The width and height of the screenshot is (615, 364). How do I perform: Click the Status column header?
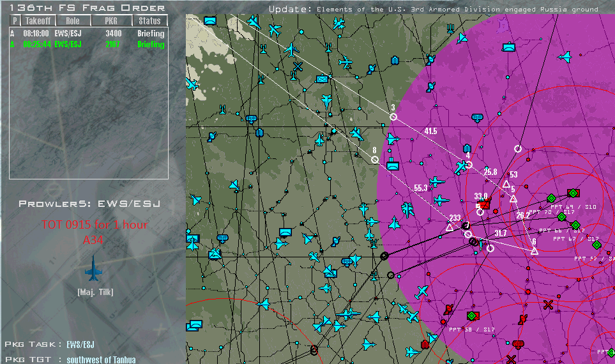pos(149,21)
